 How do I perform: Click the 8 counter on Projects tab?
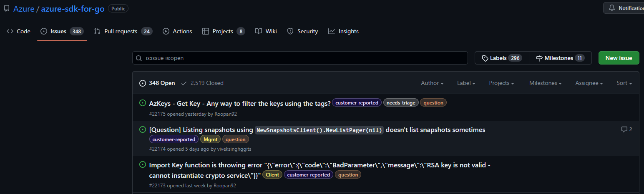[241, 31]
